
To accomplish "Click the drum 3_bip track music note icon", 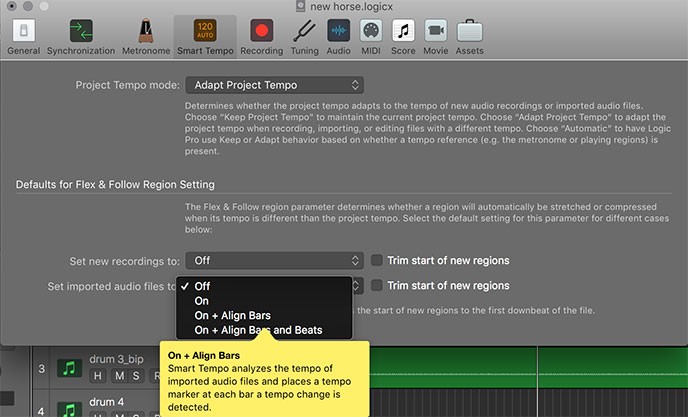I will pos(69,368).
